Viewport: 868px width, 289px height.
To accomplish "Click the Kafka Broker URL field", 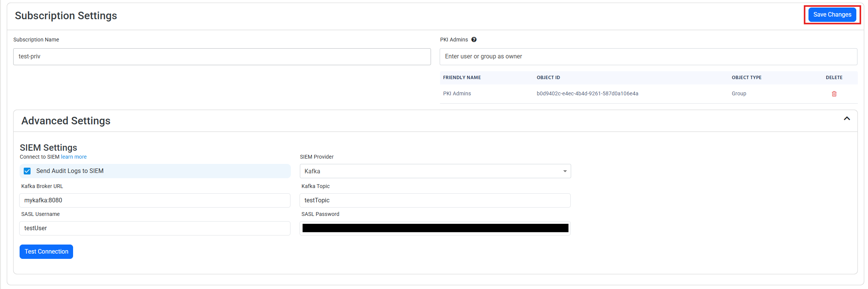I will point(154,200).
